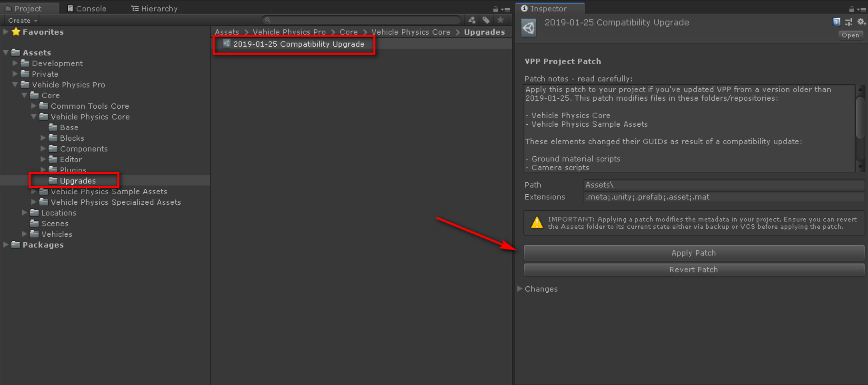
Task: Open the gear settings menu in Inspector
Action: pos(860,22)
